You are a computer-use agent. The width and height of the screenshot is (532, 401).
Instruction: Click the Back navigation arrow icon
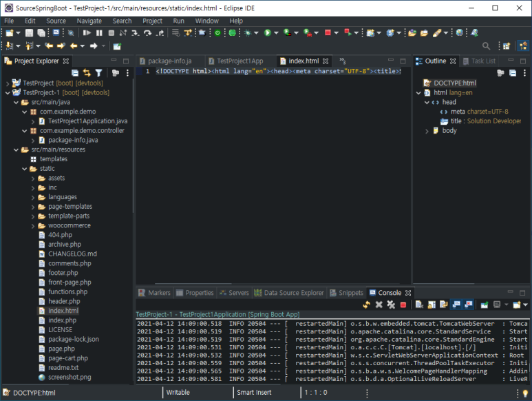click(x=73, y=46)
